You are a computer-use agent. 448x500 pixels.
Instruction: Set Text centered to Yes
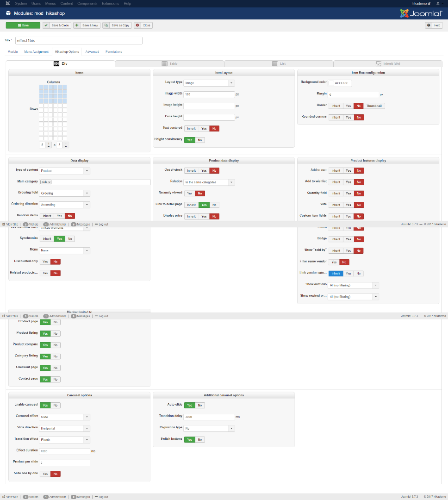point(204,129)
